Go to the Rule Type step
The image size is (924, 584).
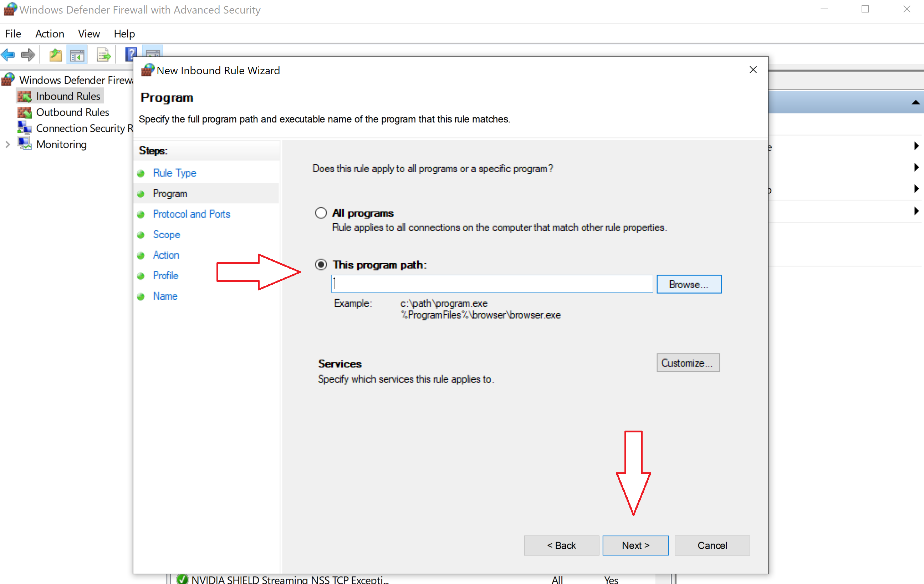[x=174, y=173]
